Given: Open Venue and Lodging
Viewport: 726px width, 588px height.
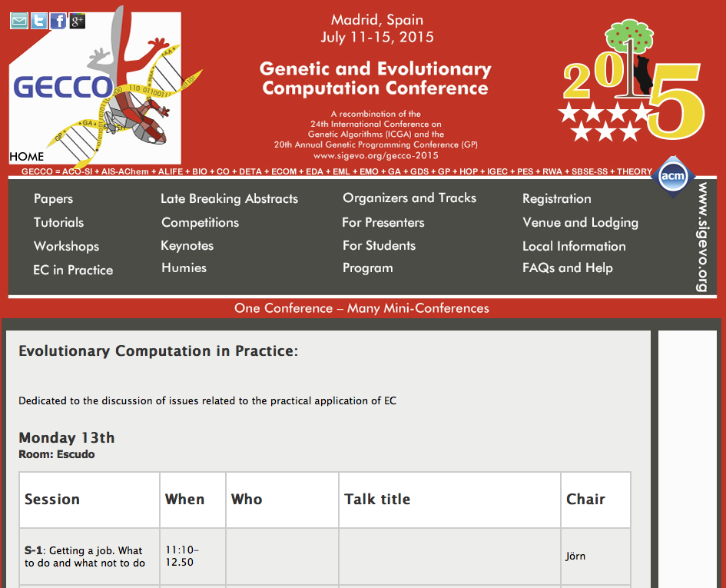Looking at the screenshot, I should (x=580, y=223).
